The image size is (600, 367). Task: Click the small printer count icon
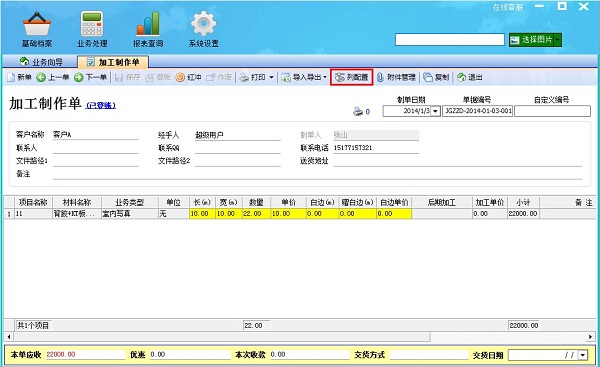pos(358,112)
